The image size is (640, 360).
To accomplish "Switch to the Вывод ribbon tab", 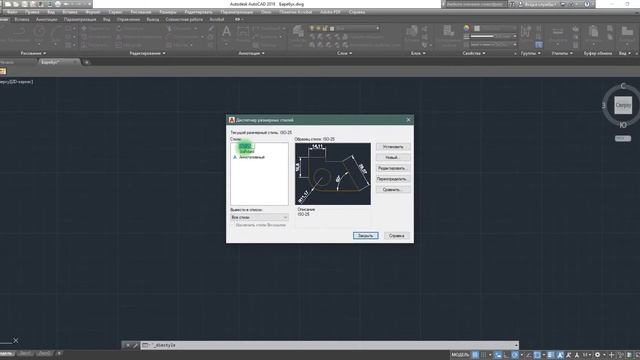I will click(x=153, y=19).
